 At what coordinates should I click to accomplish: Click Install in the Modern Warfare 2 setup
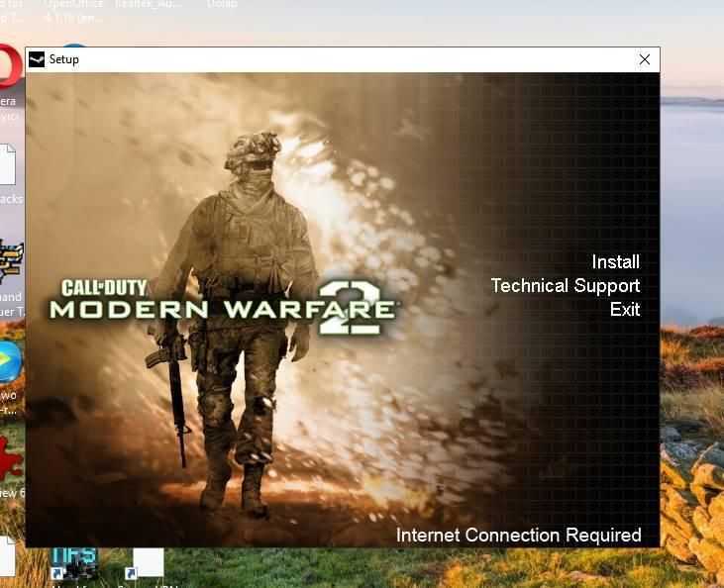615,262
